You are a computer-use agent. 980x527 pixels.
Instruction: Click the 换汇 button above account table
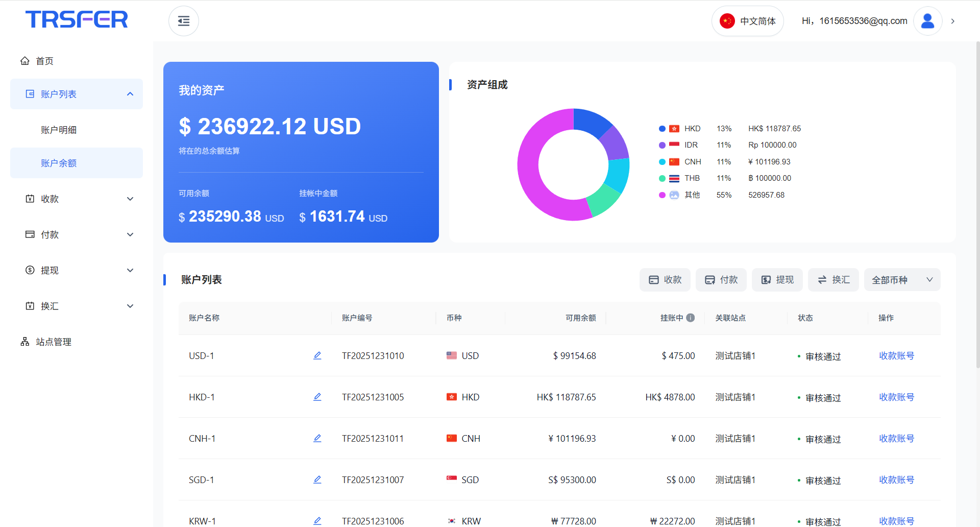pos(834,280)
